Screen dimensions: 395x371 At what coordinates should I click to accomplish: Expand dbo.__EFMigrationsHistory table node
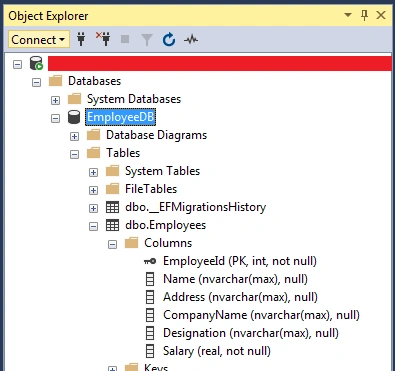tap(93, 208)
